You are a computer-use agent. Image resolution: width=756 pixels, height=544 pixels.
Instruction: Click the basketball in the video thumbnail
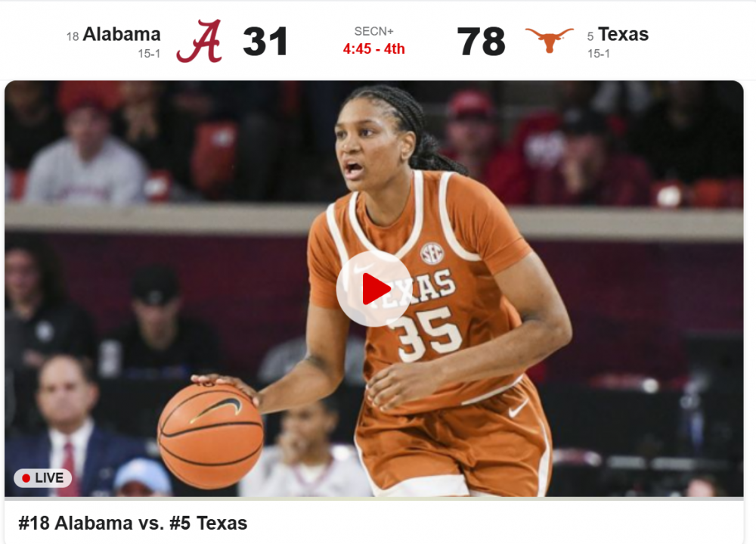click(x=211, y=435)
